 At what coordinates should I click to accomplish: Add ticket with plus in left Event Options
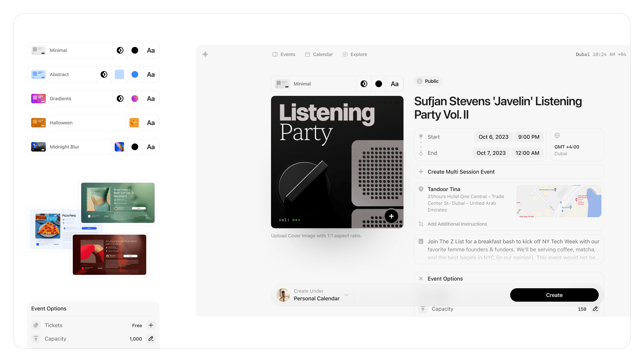point(151,325)
